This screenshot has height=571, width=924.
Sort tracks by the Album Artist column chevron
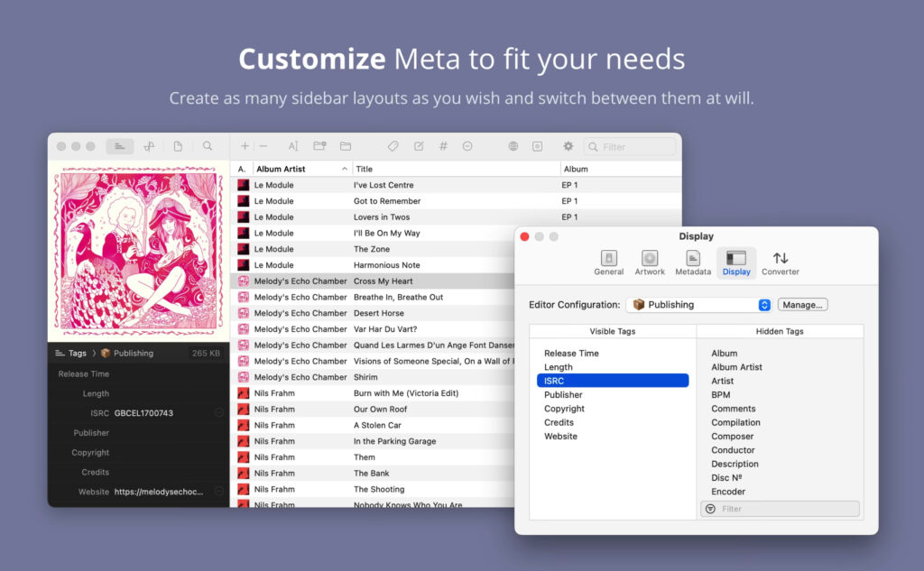click(345, 169)
